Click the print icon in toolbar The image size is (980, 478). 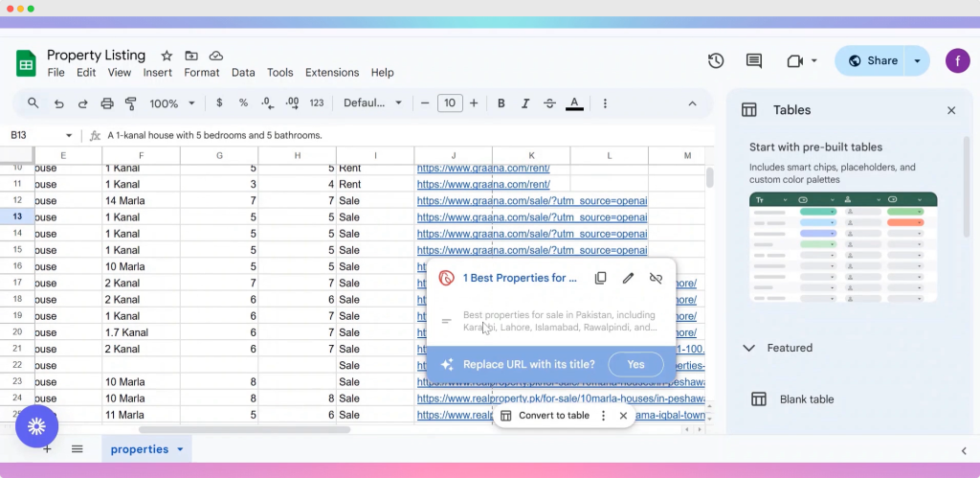click(107, 103)
